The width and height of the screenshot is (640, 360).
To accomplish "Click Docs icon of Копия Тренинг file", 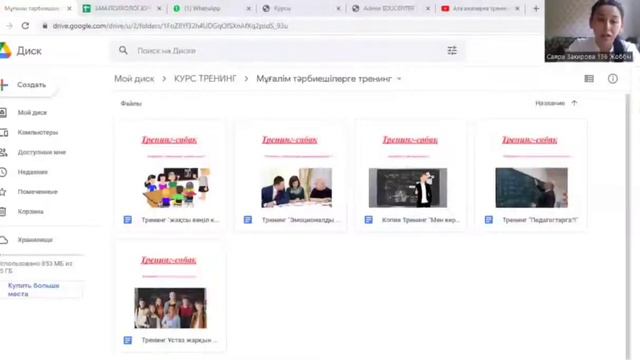I will 369,220.
